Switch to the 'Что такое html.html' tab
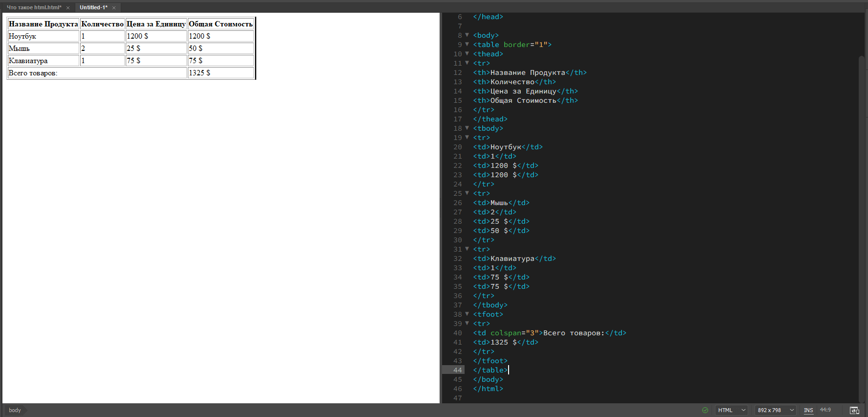Screen dimensions: 868x417 (34, 7)
